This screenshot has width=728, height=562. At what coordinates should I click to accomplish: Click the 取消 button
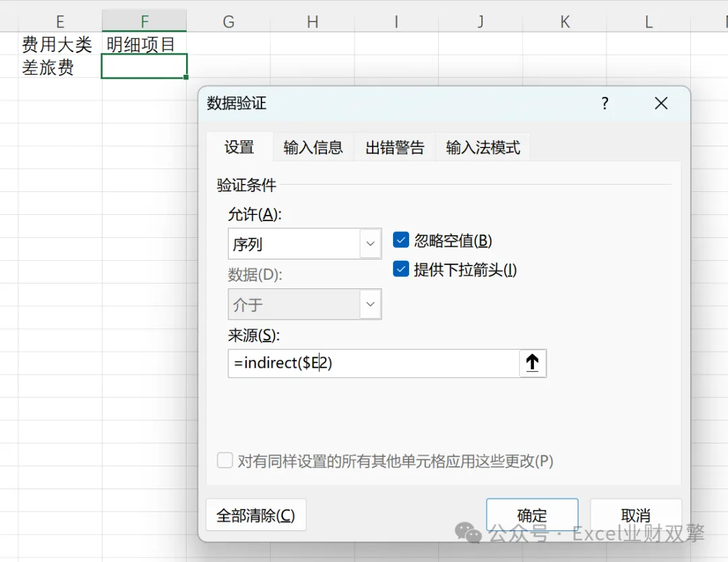[636, 515]
